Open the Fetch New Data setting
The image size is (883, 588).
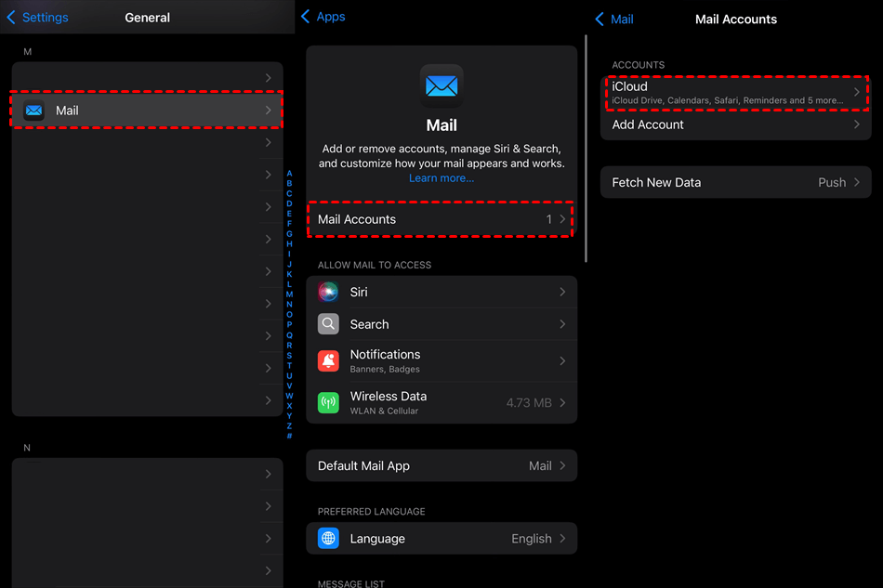pos(735,182)
